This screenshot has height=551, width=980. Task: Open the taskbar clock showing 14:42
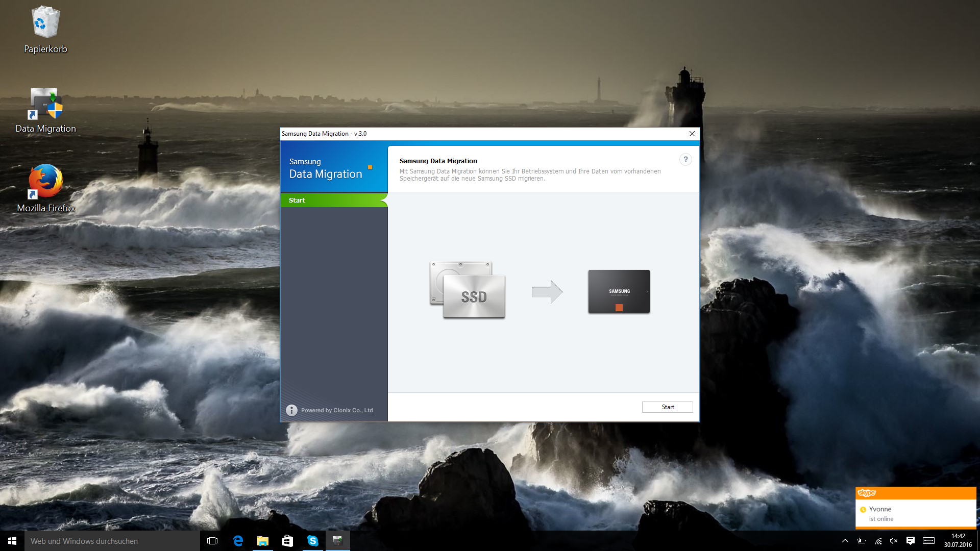pyautogui.click(x=958, y=541)
